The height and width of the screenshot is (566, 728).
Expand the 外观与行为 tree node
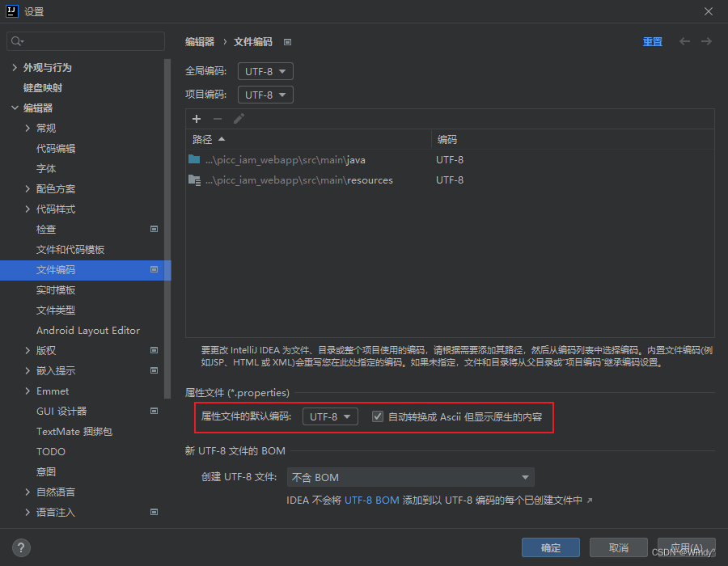(15, 68)
